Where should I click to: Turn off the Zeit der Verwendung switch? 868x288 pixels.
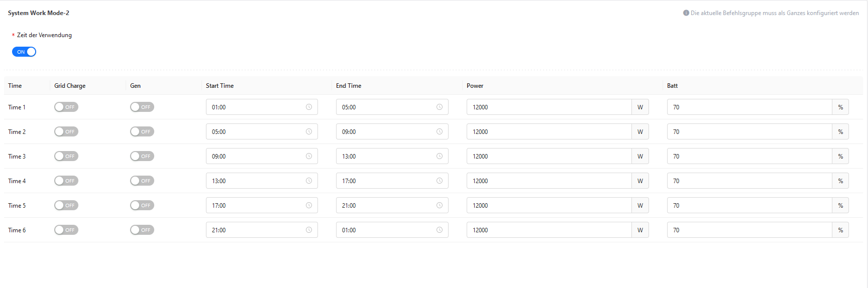tap(24, 52)
